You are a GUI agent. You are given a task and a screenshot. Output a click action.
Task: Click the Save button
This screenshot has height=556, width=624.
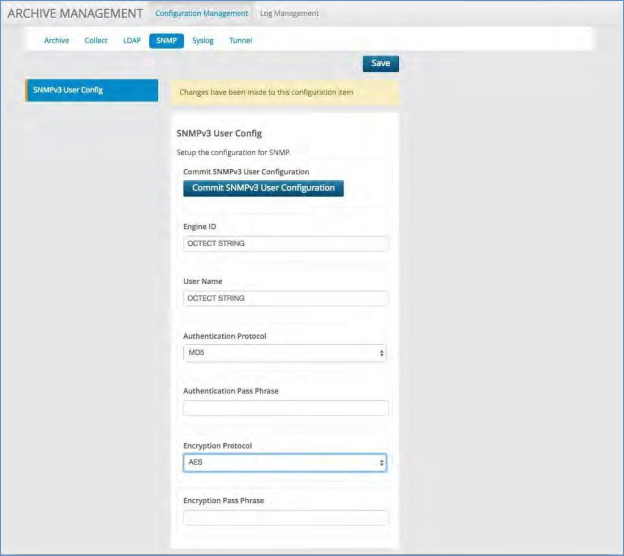381,63
